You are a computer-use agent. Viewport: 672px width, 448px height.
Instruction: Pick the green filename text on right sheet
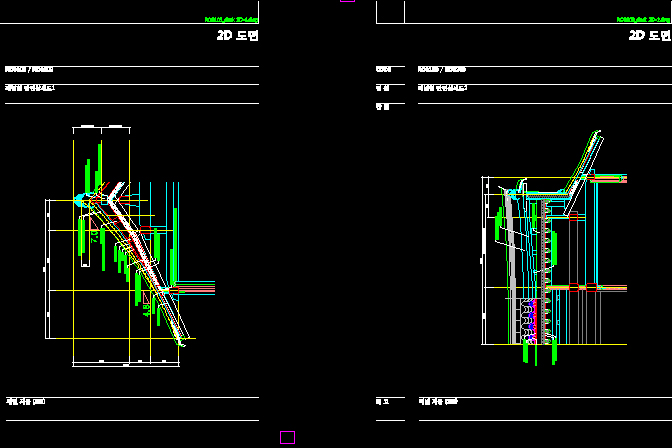pos(643,20)
